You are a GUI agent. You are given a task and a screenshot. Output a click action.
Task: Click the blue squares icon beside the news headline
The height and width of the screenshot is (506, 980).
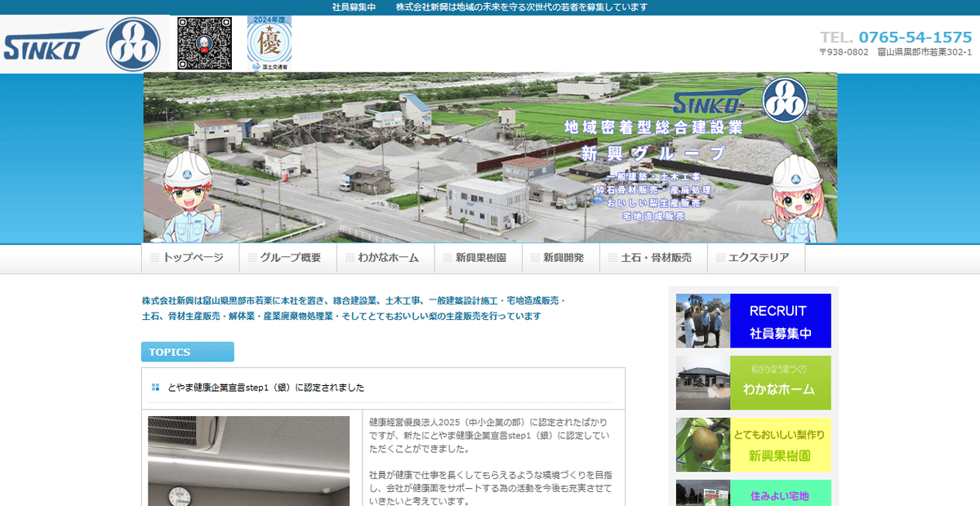pos(157,388)
